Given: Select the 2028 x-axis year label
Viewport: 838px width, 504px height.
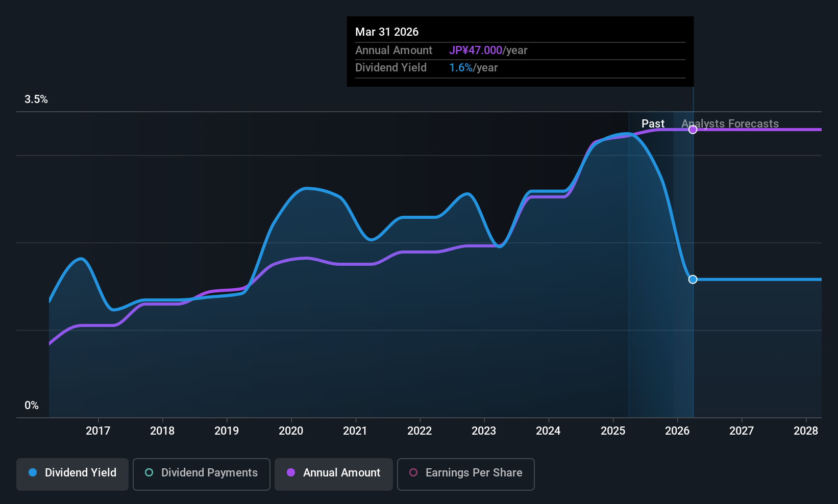Looking at the screenshot, I should pos(806,431).
